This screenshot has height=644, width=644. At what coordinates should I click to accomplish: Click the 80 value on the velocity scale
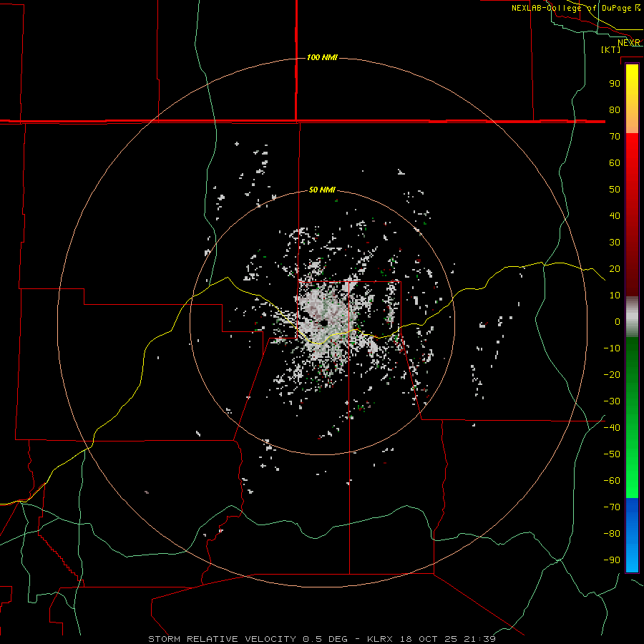point(615,110)
